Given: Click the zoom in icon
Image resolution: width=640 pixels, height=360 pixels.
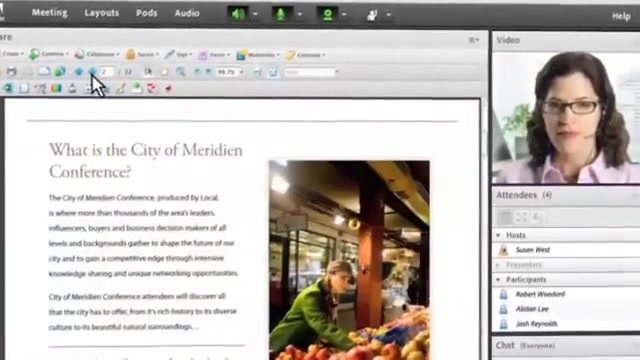Looking at the screenshot, I should pyautogui.click(x=208, y=72).
